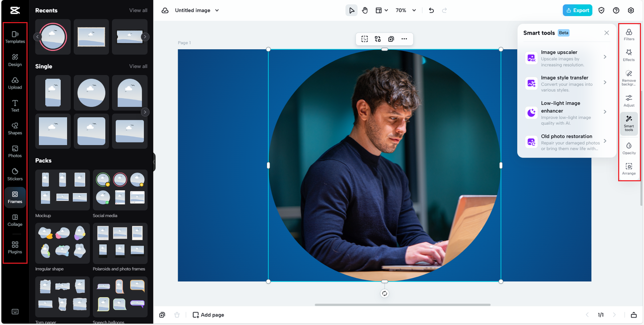The width and height of the screenshot is (644, 325).
Task: Select the Text tool in the sidebar
Action: tap(15, 106)
